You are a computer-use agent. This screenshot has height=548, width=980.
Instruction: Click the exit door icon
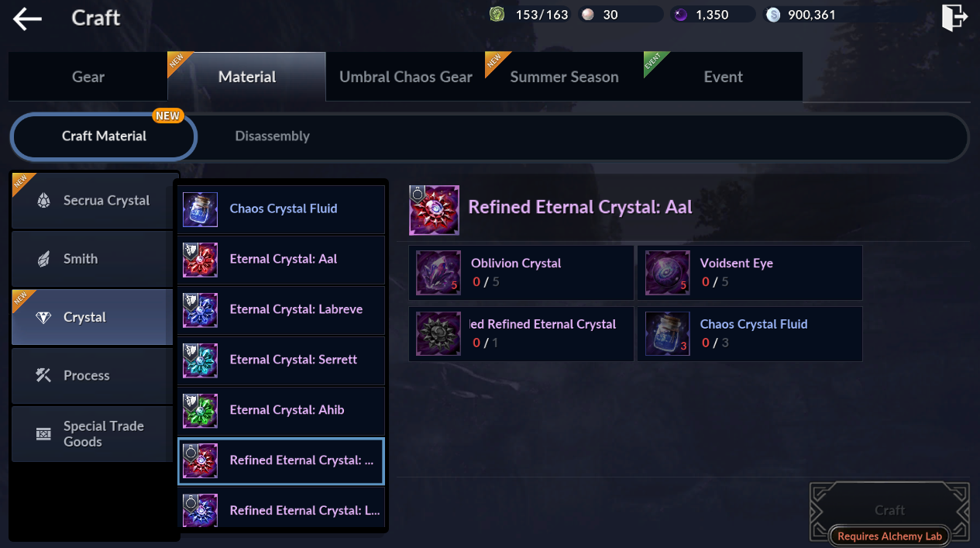[x=954, y=17]
